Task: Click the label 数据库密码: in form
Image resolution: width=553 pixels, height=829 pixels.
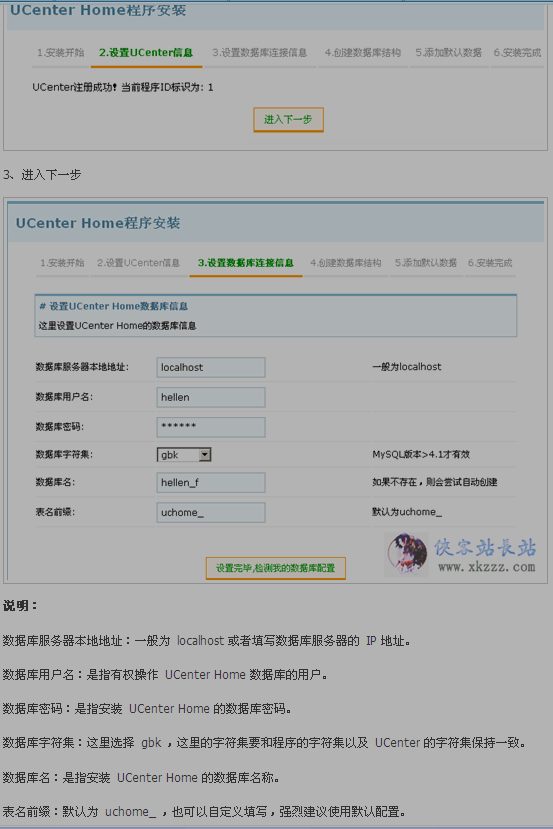Action: 60,427
